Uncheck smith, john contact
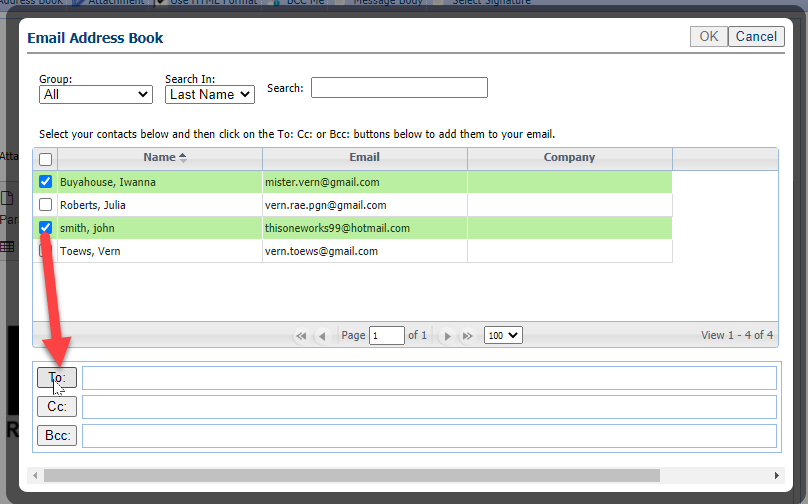The width and height of the screenshot is (808, 504). click(x=45, y=227)
